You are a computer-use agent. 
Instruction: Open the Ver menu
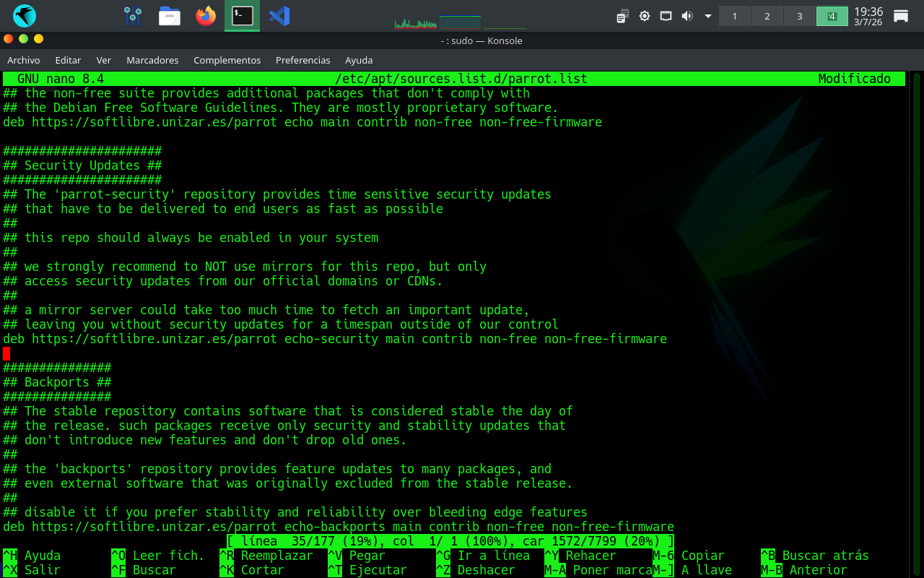tap(104, 60)
